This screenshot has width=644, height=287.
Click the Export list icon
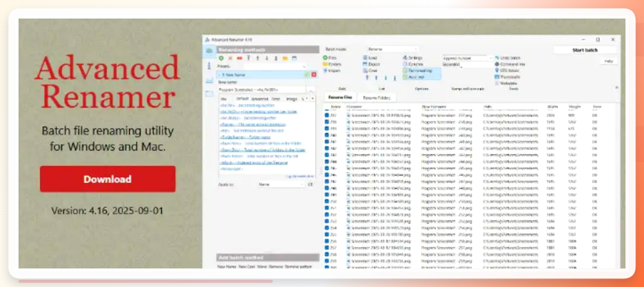tap(364, 64)
